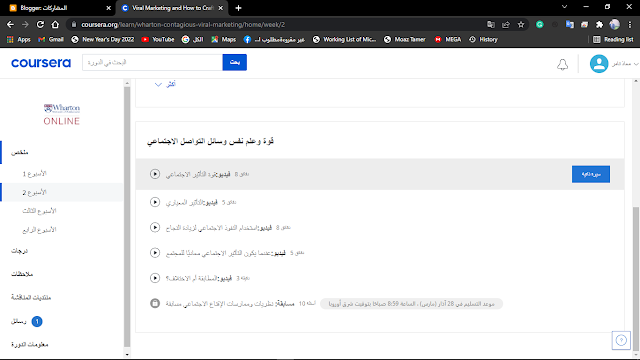
Task: Go to the third week in the sidebar
Action: [x=39, y=211]
